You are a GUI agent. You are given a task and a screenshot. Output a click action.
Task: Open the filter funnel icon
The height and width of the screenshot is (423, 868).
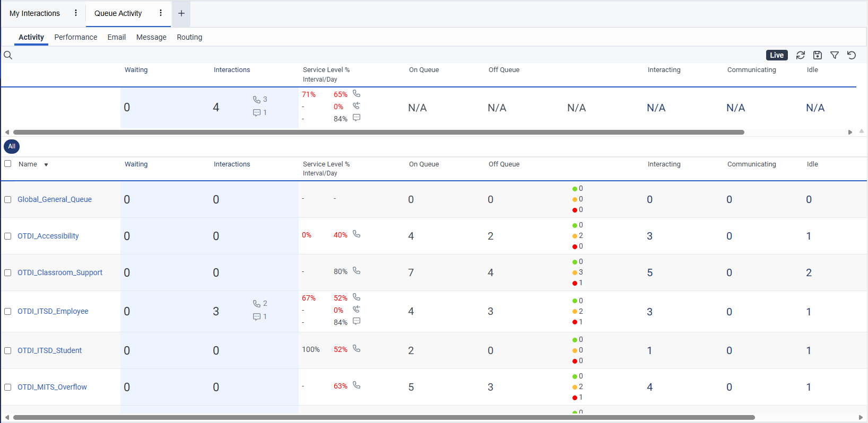click(x=835, y=55)
